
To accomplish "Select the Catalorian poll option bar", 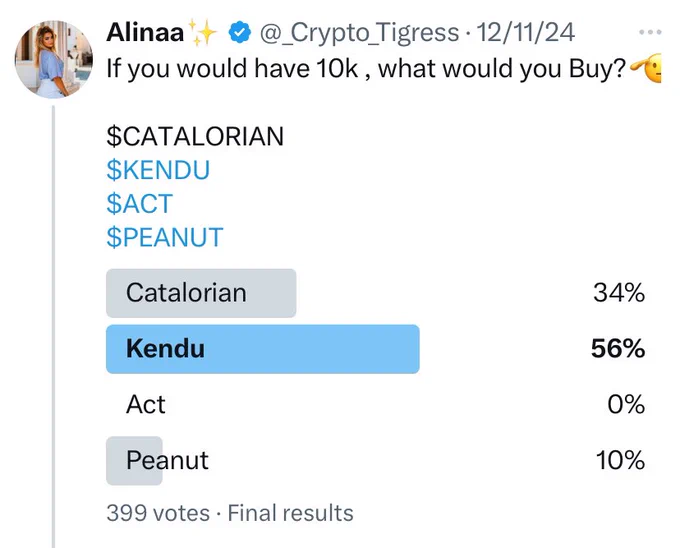I will pos(201,293).
